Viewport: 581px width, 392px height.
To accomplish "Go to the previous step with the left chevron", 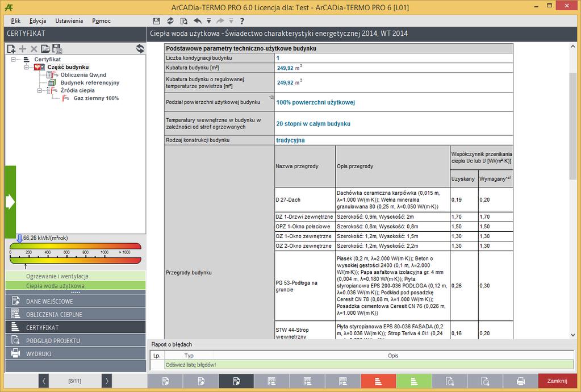I will point(43,381).
